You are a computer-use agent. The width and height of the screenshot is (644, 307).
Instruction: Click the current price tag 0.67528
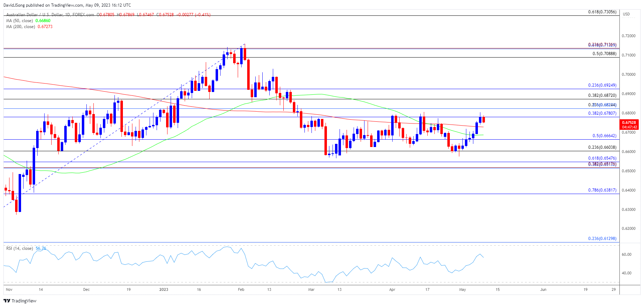point(629,122)
